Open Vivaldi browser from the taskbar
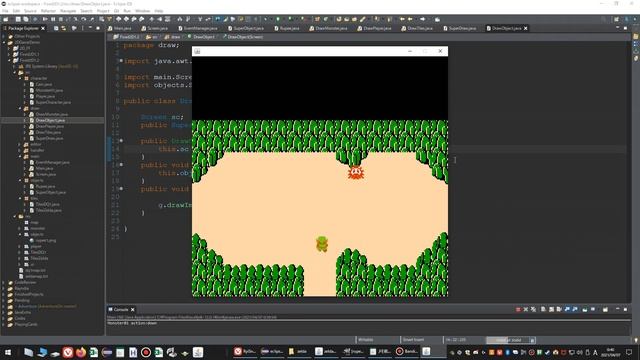Viewport: 640px width, 360px height. pos(68,352)
